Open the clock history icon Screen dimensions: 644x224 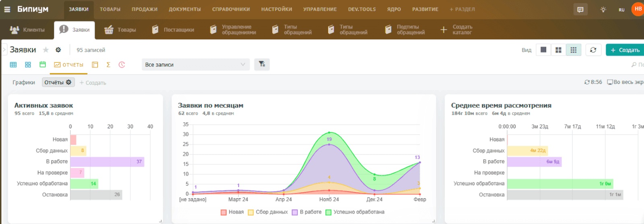pyautogui.click(x=122, y=65)
